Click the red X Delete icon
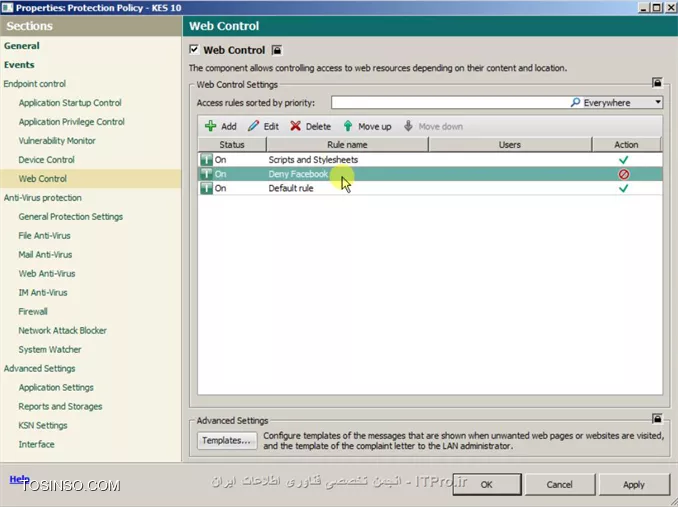The height and width of the screenshot is (507, 678). (295, 126)
